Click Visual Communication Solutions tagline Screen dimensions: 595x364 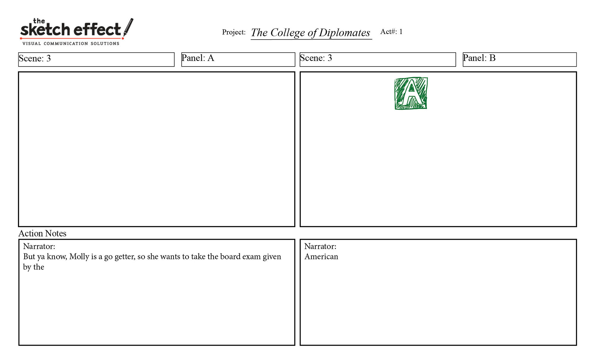[71, 44]
